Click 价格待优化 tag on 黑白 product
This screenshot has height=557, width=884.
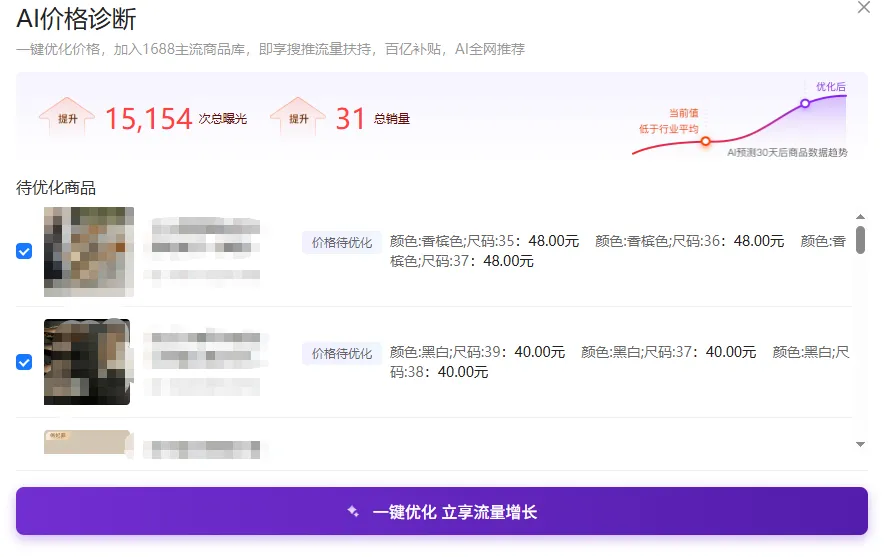[x=342, y=353]
